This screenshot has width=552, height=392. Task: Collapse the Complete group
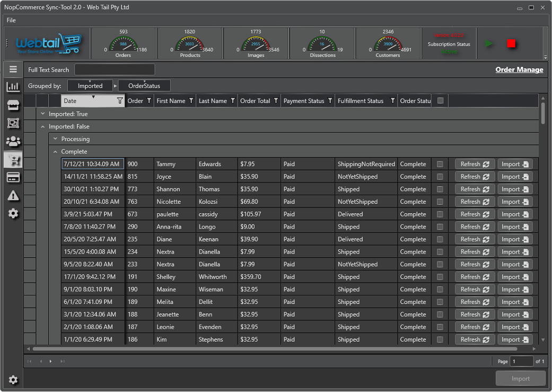coord(55,152)
